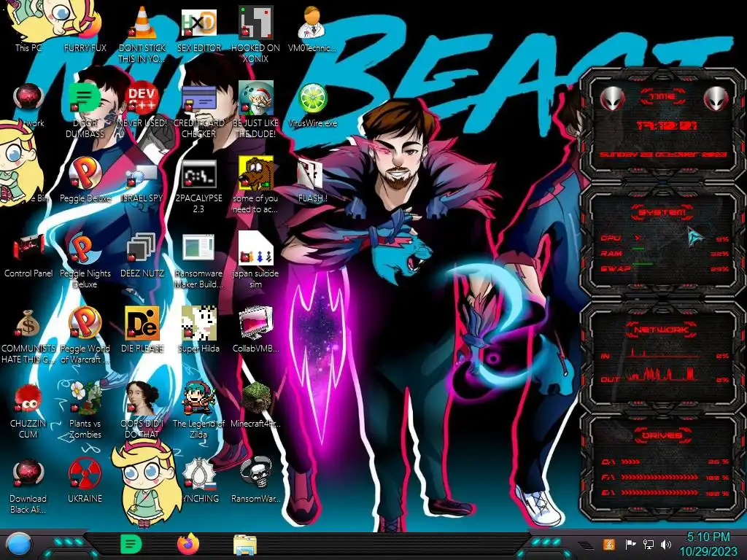This screenshot has height=560, width=747.
Task: Open the some of you need to ac... dog icon
Action: [x=255, y=184]
